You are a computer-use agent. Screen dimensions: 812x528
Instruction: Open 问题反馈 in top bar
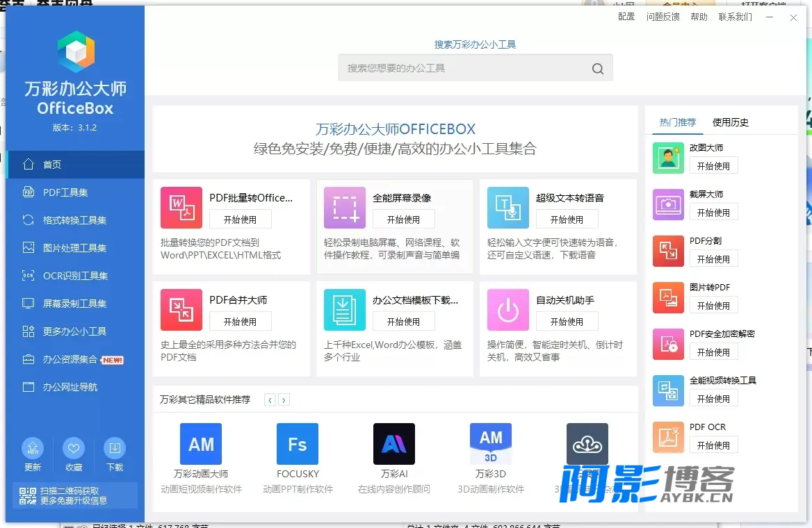663,17
